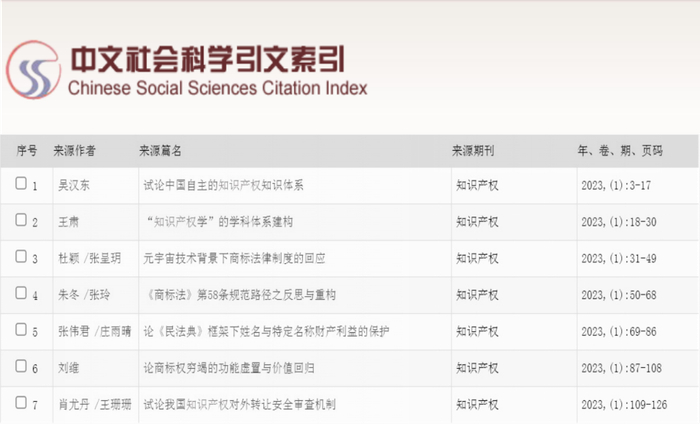Viewport: 700px width, 424px height.
Task: Open article 元宇宙技术背景下商标法律制度的回应
Action: point(234,258)
